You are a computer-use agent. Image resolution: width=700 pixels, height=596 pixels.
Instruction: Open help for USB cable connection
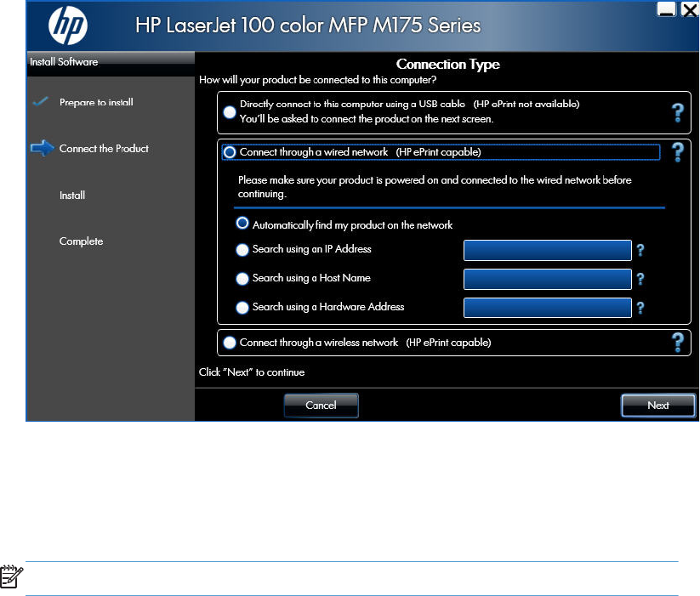tap(677, 112)
